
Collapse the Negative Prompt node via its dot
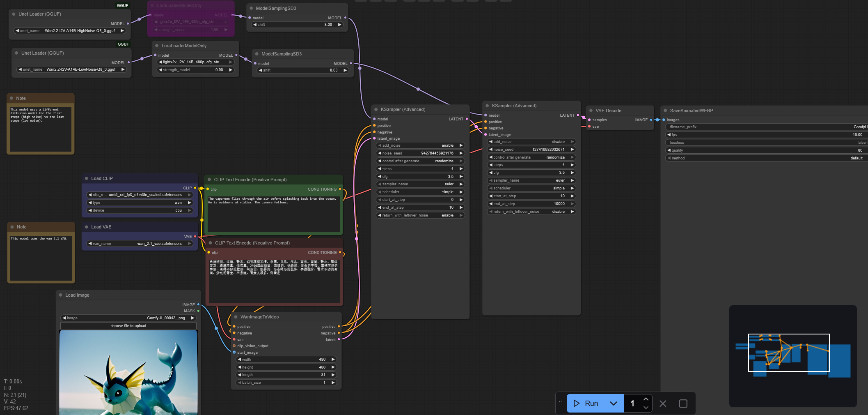[211, 243]
